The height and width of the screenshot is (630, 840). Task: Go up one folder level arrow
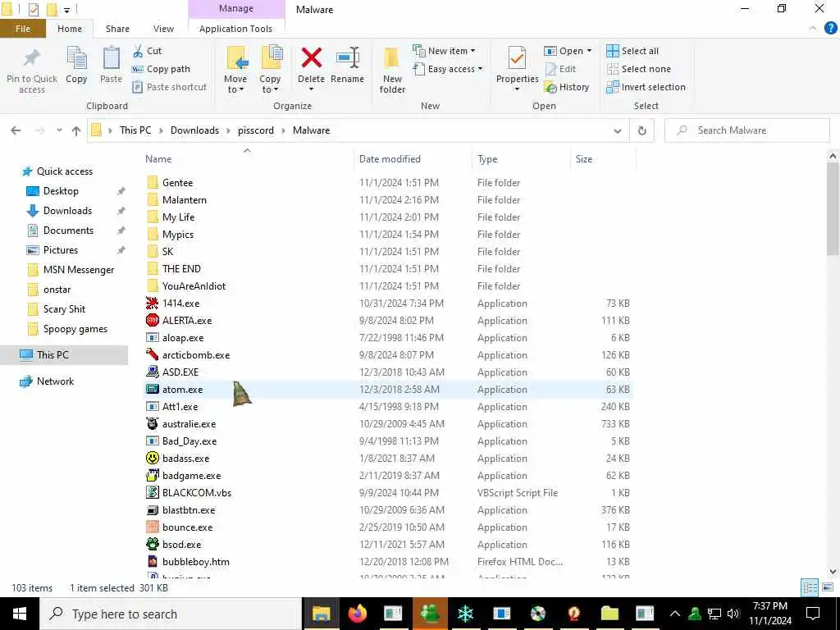point(76,130)
